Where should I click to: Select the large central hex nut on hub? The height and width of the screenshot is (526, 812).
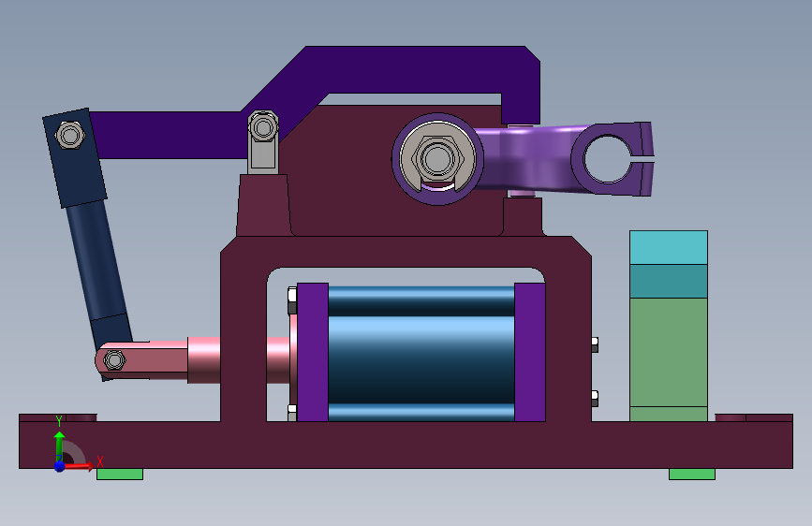coord(437,158)
